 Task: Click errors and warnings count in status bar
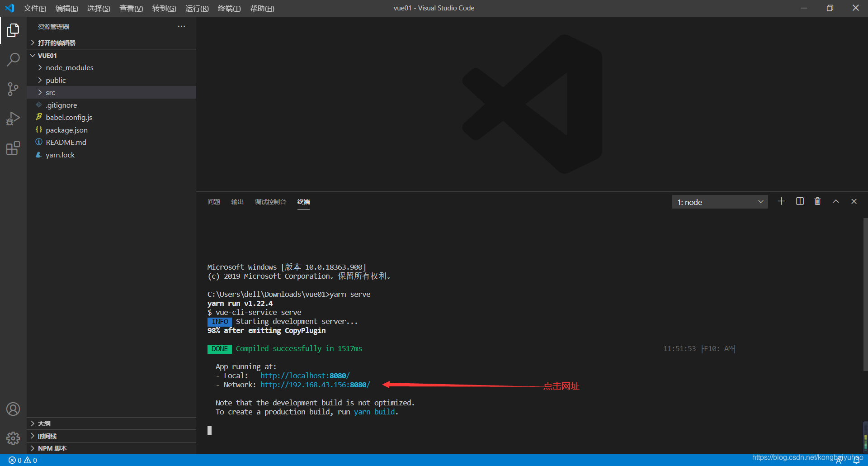point(23,460)
